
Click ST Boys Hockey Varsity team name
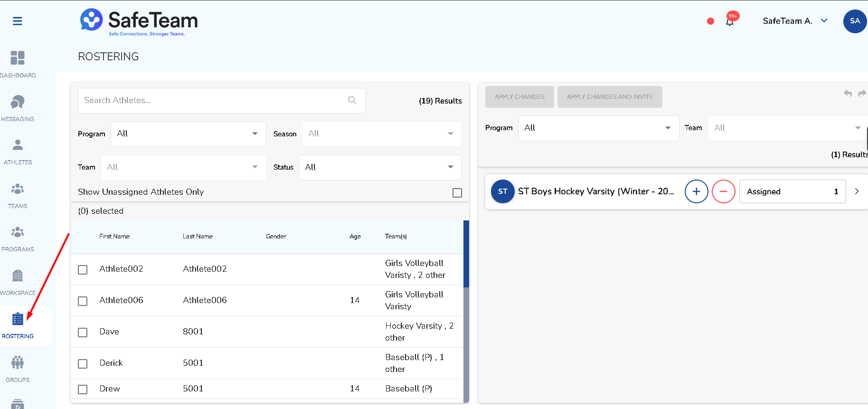[x=596, y=191]
